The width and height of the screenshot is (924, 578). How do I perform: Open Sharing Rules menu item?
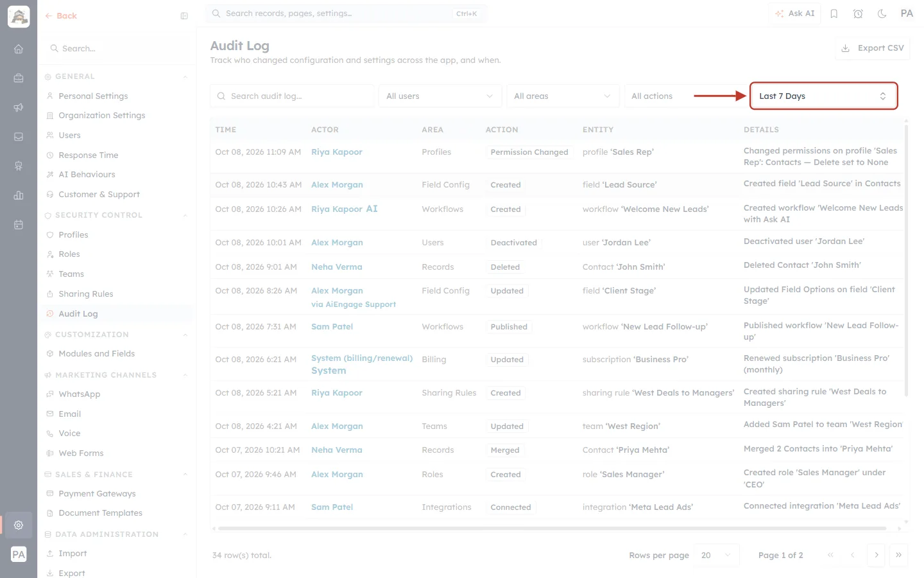coord(85,294)
